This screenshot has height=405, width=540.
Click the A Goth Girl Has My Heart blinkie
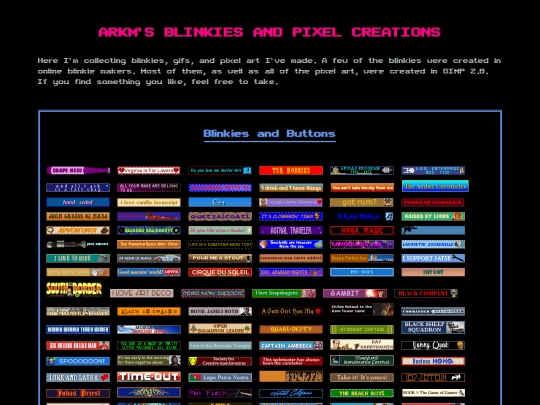291,311
